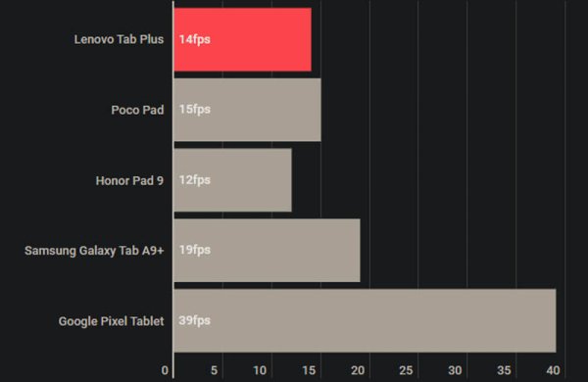Click the Lenovo Tab Plus label

[x=119, y=39]
